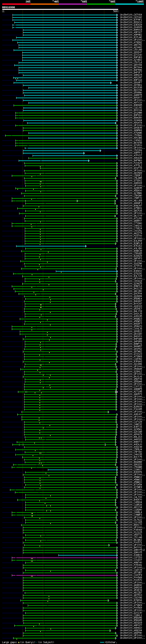
Task: Click the UniRef100_B7EZK2 label
Action: point(131,246)
